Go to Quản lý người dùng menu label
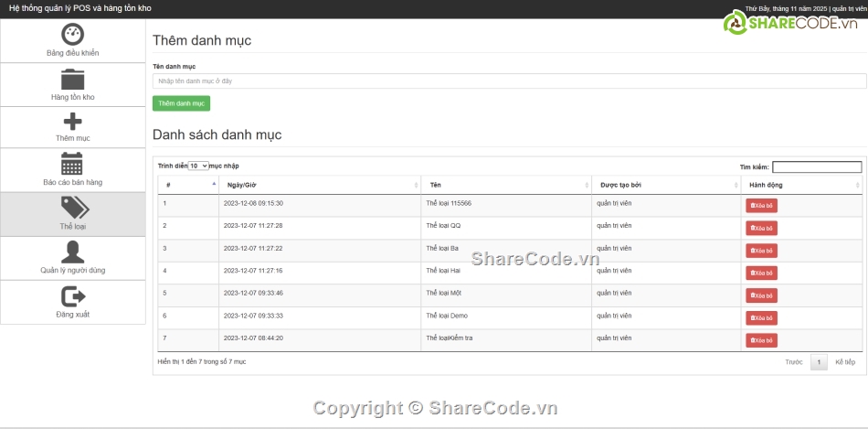This screenshot has height=429, width=868. [x=72, y=271]
